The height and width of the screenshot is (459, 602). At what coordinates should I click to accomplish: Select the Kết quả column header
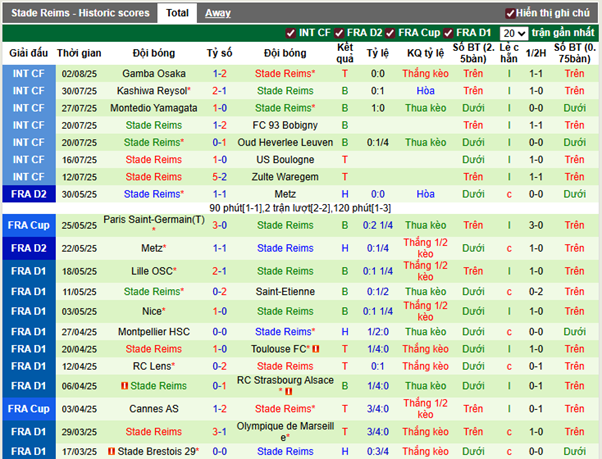click(345, 53)
